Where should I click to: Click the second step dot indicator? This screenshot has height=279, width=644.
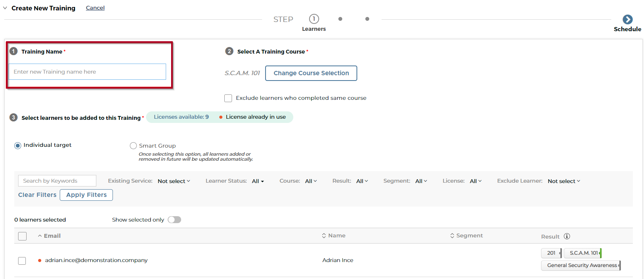coord(340,19)
